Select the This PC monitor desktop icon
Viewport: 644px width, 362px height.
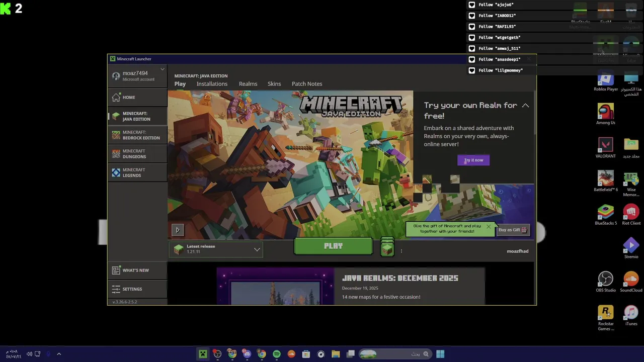[x=631, y=83]
